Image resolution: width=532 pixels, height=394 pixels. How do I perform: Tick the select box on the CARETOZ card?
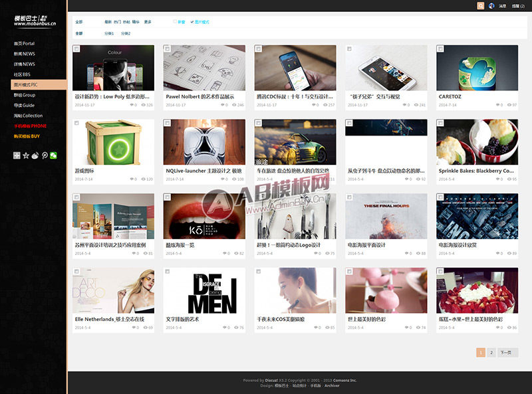pyautogui.click(x=440, y=49)
